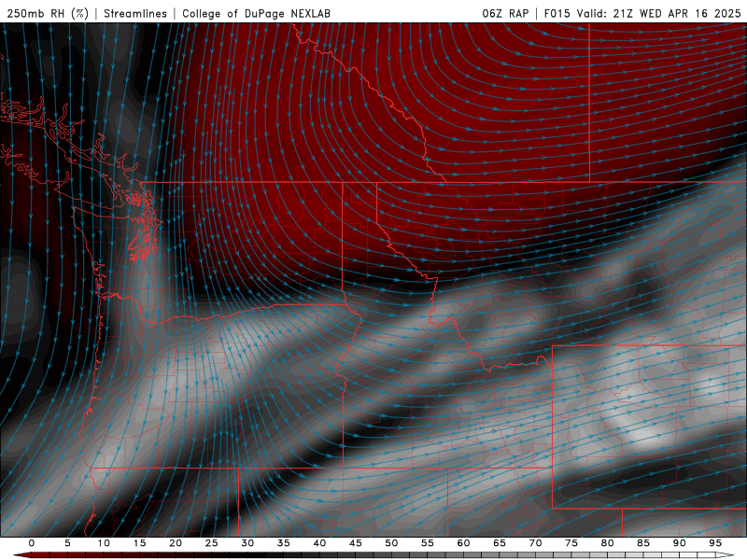Click the colorbar tick label "60"

463,543
